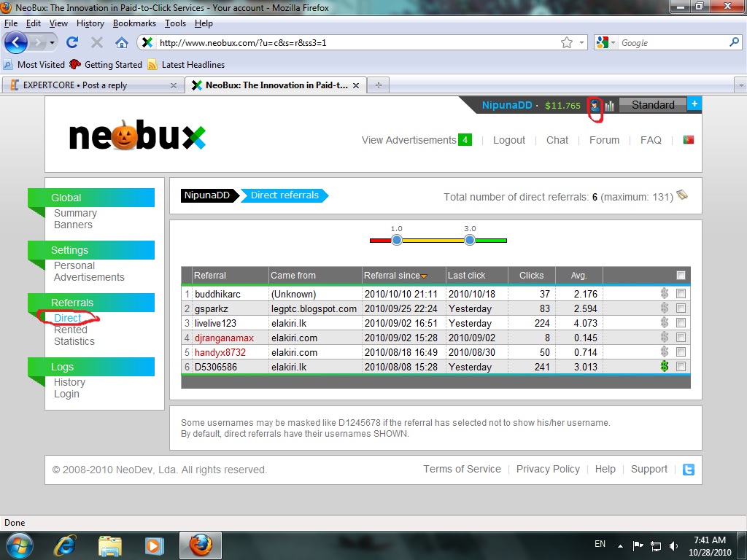Viewport: 747px width, 560px height.
Task: Tick the checkbox for referral buddhikarc
Action: click(x=681, y=294)
